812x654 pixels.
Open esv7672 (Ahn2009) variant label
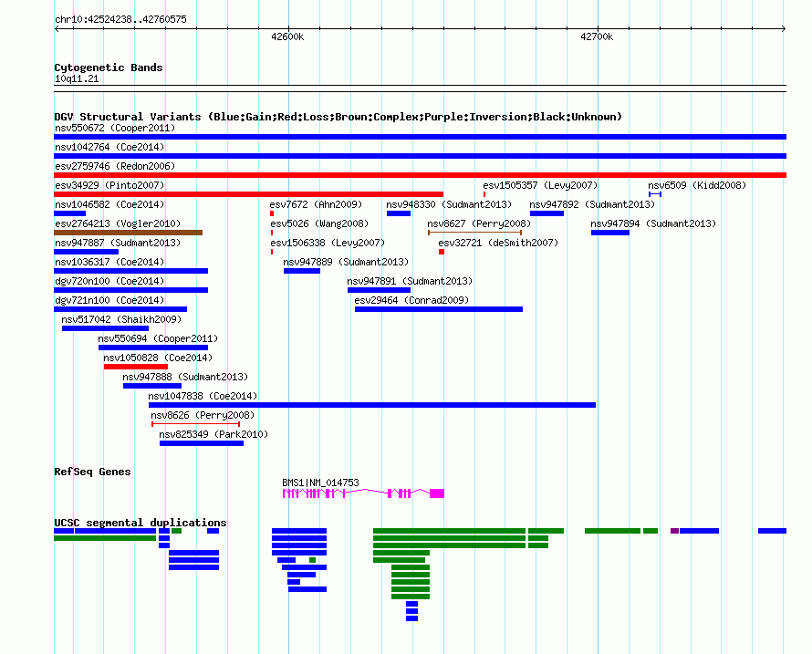[316, 204]
